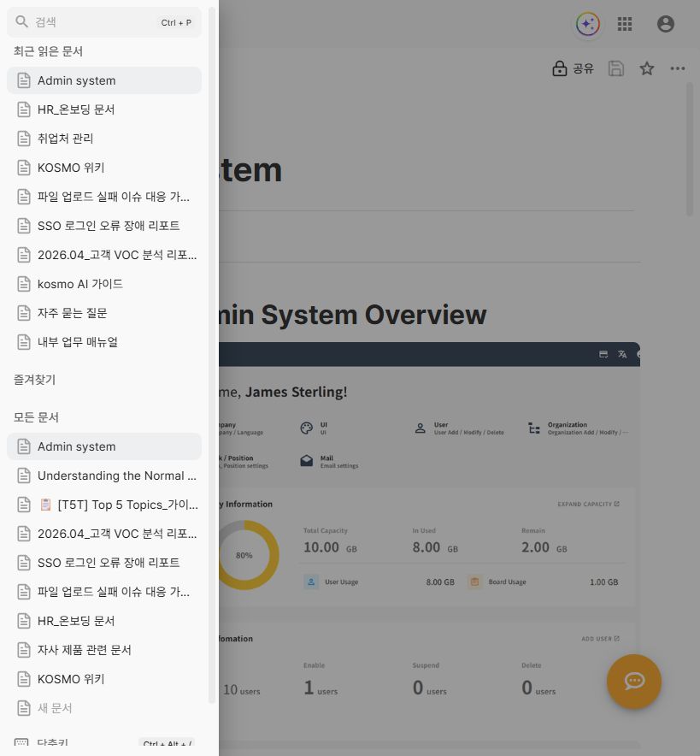Viewport: 700px width, 756px height.
Task: Click the Organization Add / Modify label
Action: (588, 433)
